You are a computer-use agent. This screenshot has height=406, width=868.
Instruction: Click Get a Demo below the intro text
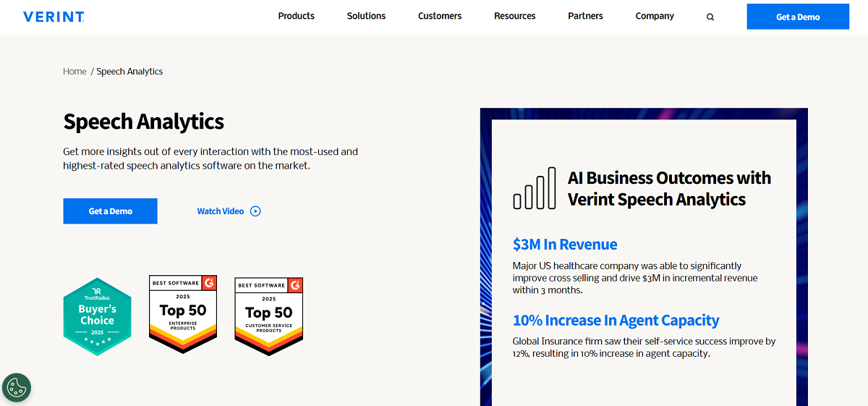coord(110,211)
